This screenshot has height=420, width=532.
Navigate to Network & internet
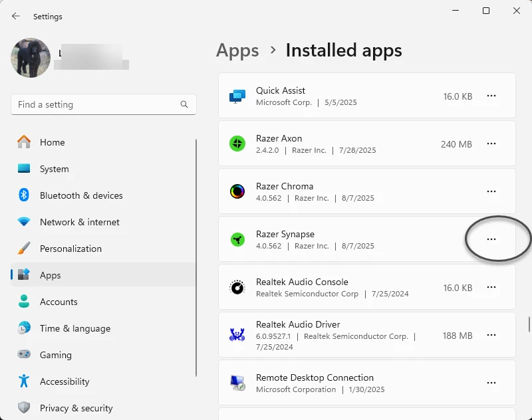103,222
